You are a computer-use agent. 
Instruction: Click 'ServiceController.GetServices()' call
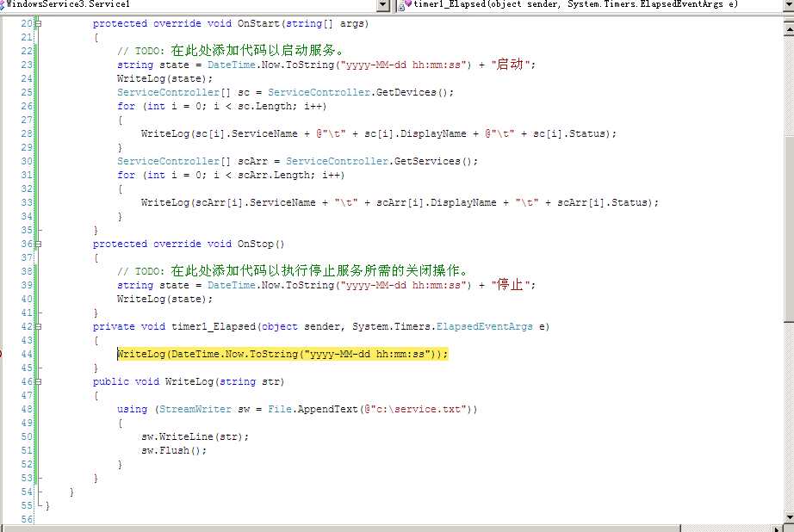click(381, 161)
